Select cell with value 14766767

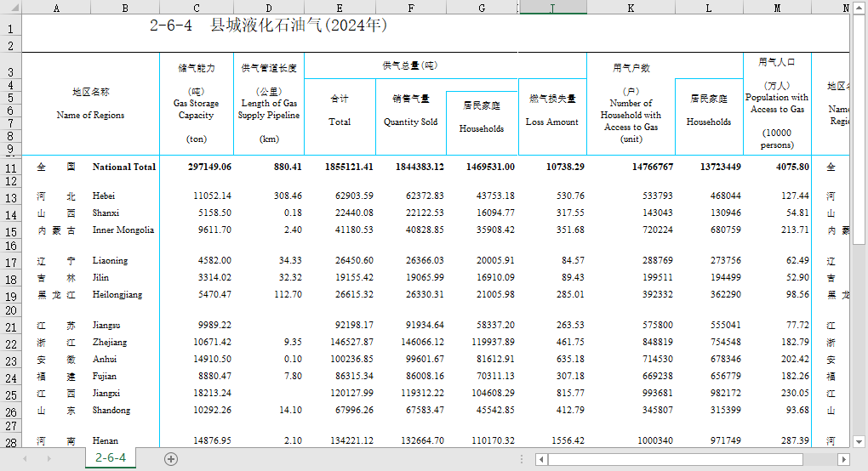pos(631,167)
